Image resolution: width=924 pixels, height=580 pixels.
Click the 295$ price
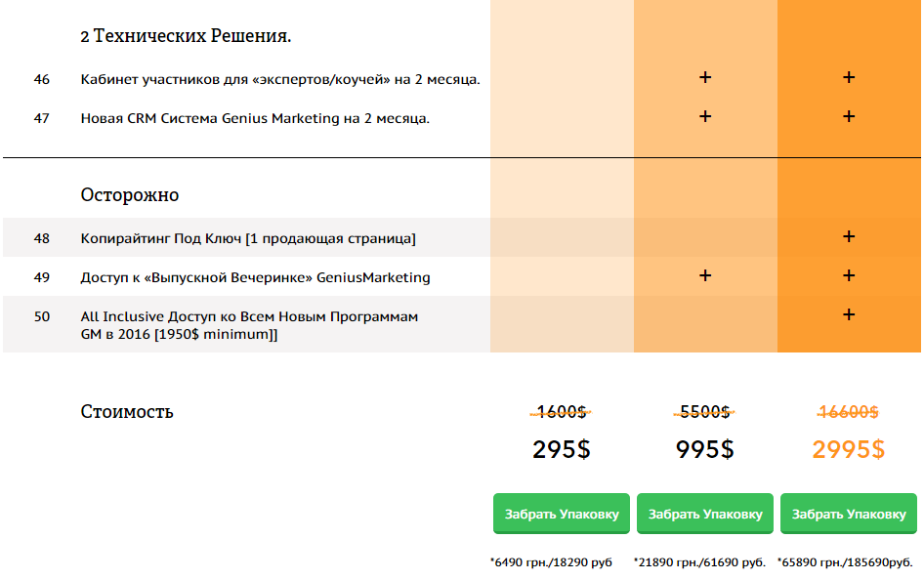click(x=562, y=449)
